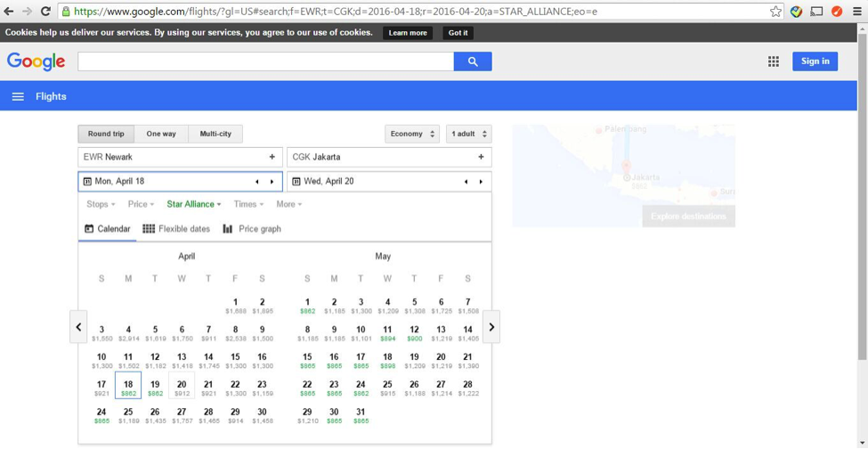Screen dimensions: 868x449
Task: Move departure date one day earlier
Action: tap(257, 182)
